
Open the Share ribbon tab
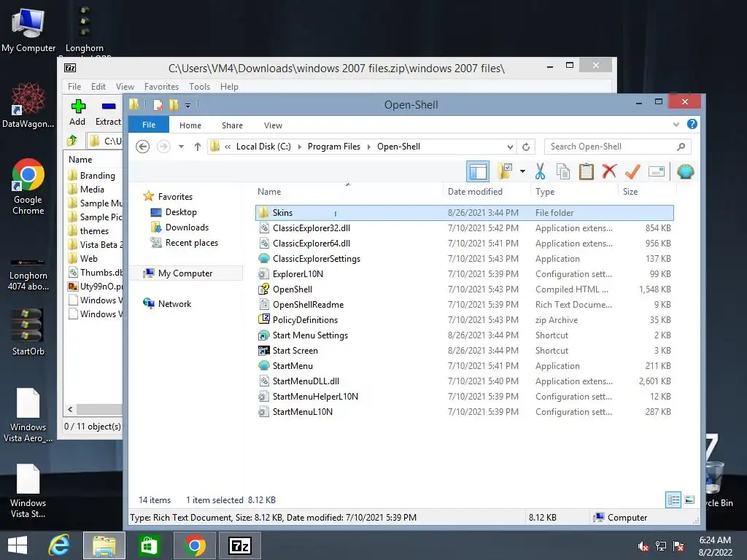[232, 125]
